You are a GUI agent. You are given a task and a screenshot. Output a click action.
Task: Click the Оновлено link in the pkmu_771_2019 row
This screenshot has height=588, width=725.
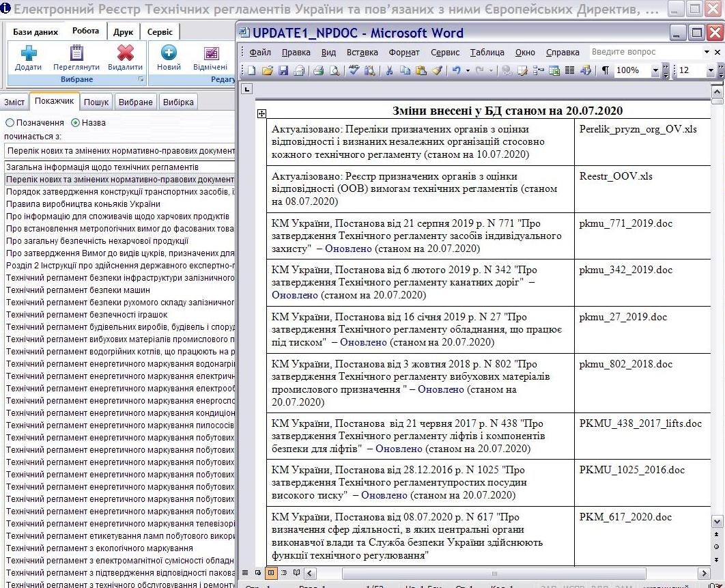pos(348,249)
